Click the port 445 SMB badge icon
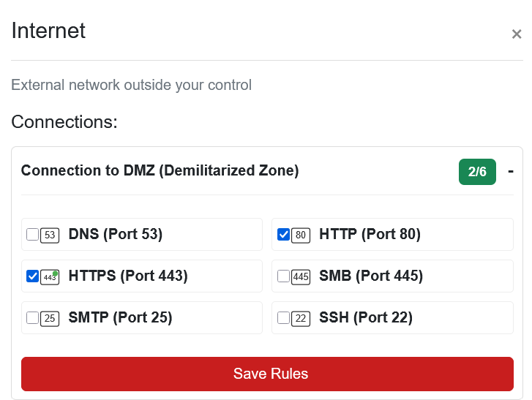 [301, 276]
